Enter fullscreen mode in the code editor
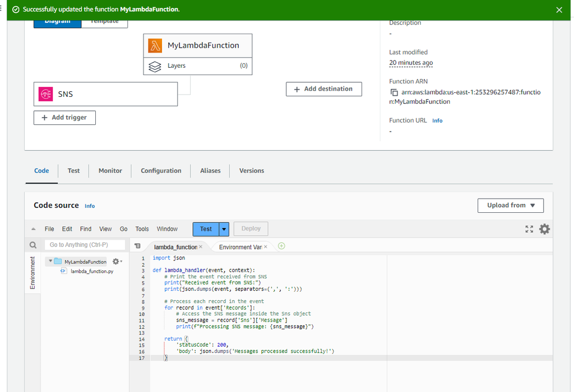 (529, 228)
